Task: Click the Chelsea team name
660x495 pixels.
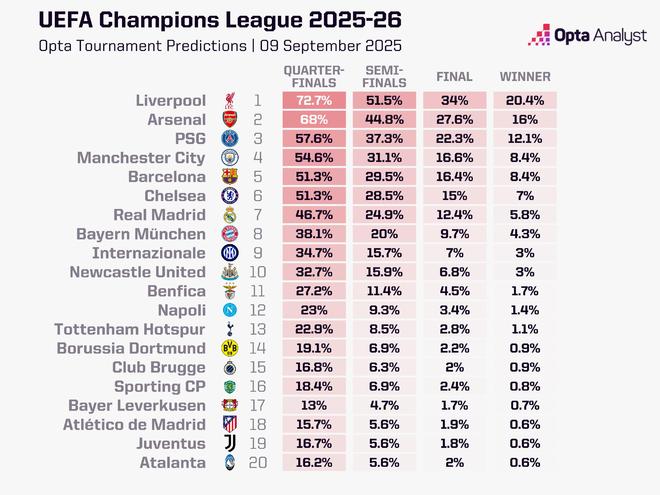Action: (175, 196)
